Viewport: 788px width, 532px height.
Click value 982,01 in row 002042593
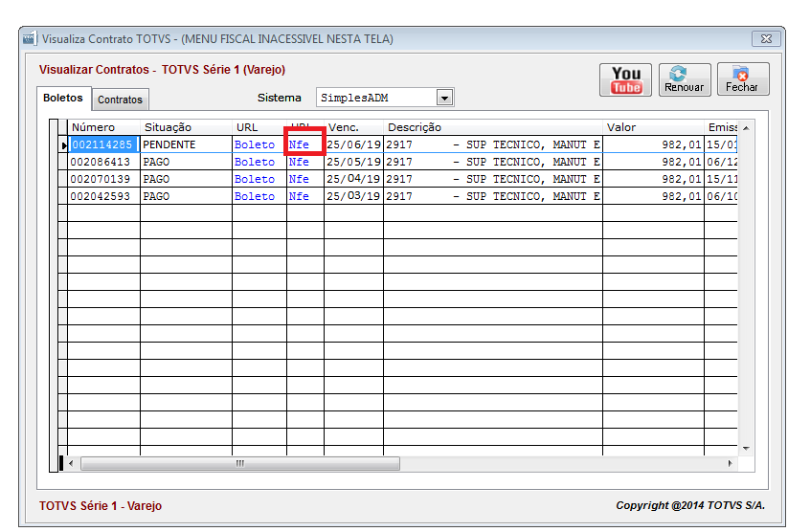[653, 196]
